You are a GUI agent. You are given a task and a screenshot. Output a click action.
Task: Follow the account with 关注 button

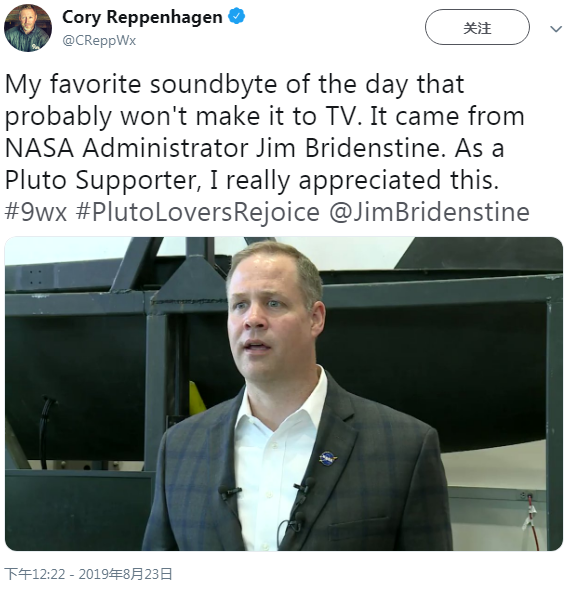coord(477,27)
